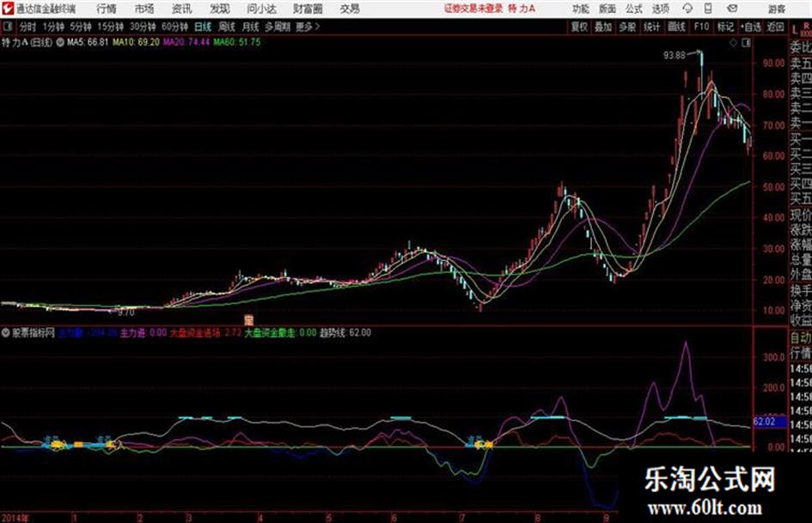Add stock via +自选 button
812x523 pixels.
750,27
